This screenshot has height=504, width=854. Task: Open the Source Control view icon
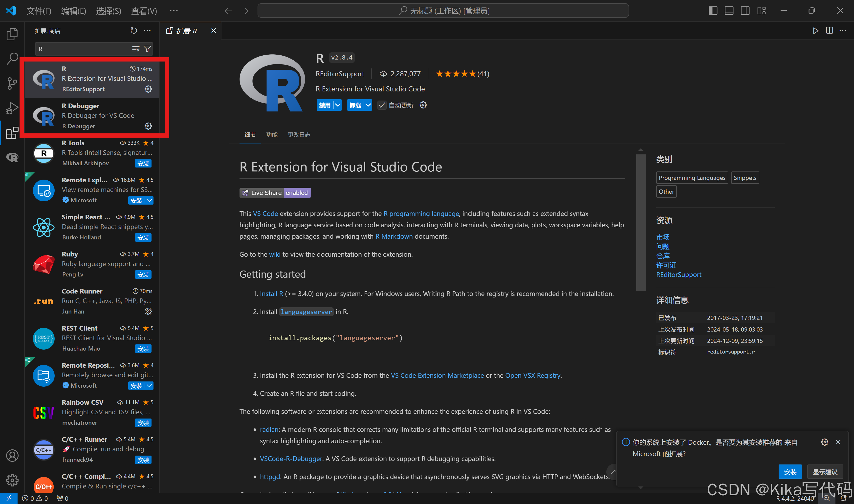click(12, 83)
